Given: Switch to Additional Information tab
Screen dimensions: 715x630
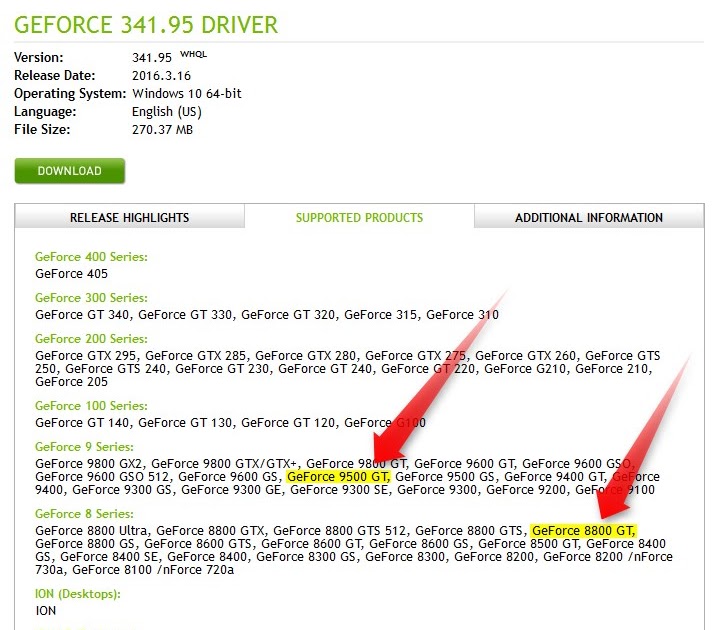Looking at the screenshot, I should point(589,217).
